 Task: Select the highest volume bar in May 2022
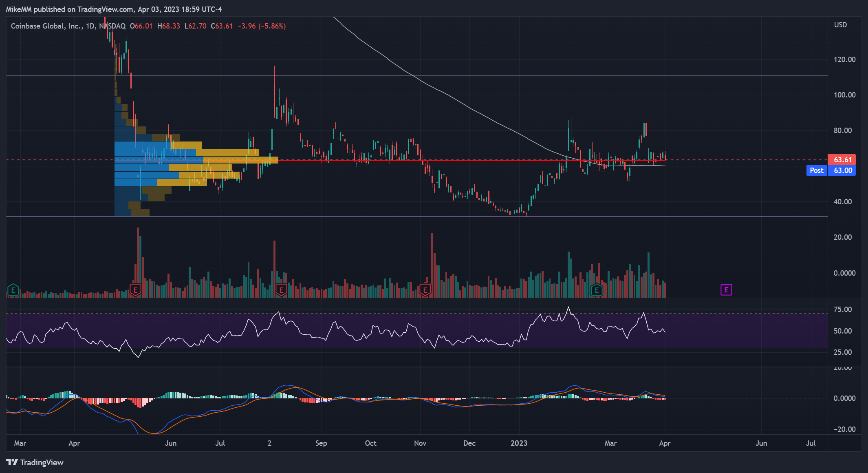pos(138,263)
